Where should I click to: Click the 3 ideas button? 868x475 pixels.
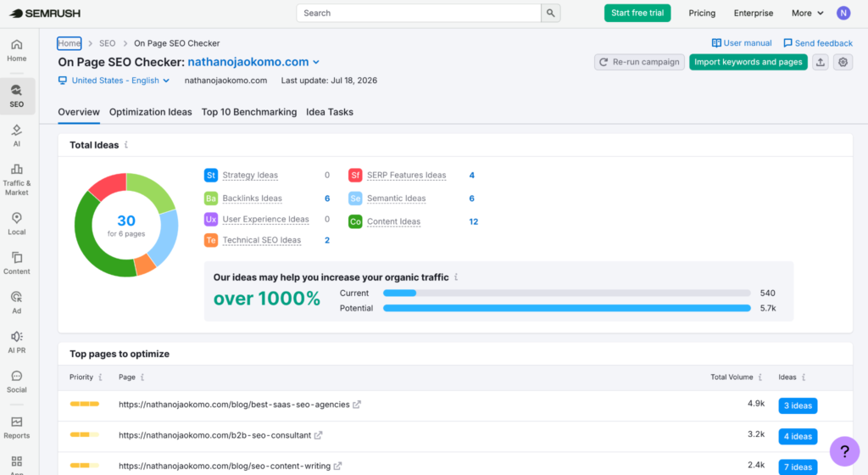point(798,405)
